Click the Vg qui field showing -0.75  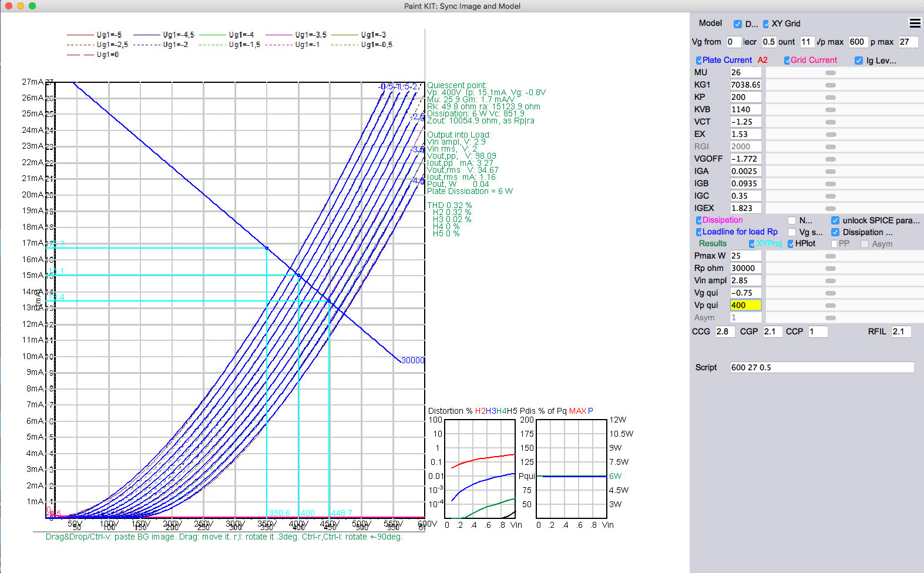(x=745, y=293)
